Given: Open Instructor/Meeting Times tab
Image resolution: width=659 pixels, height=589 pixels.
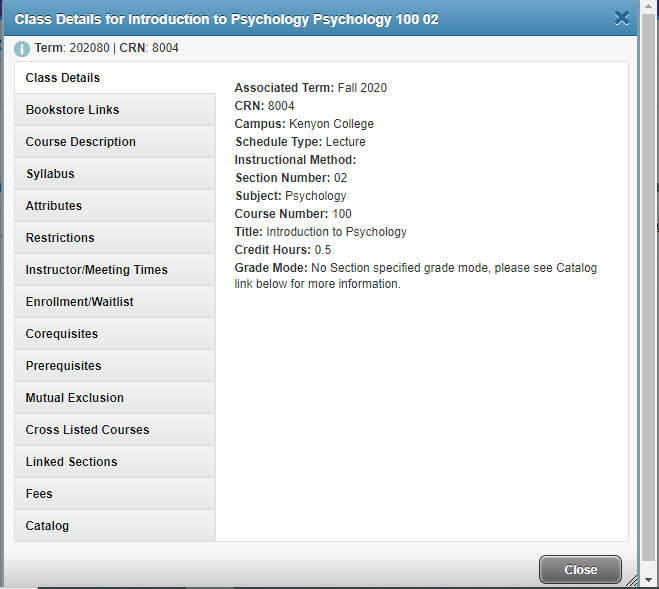Looking at the screenshot, I should [x=115, y=269].
